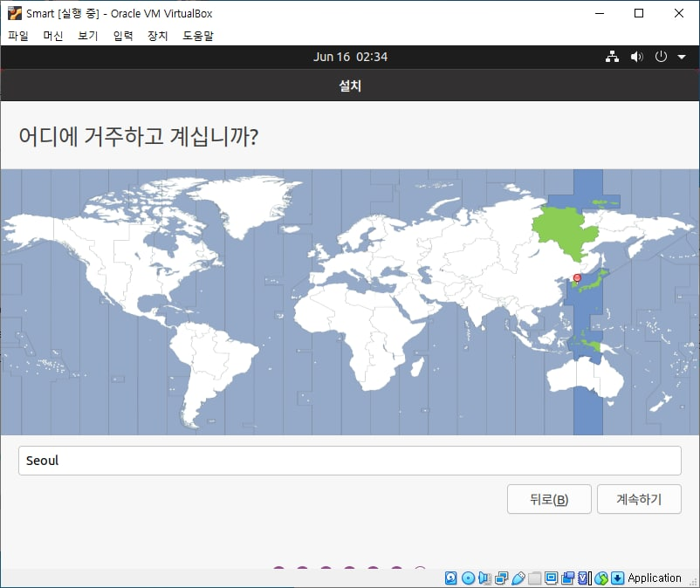Click the CPU virtualization status icon
Image resolution: width=700 pixels, height=588 pixels.
pyautogui.click(x=584, y=578)
